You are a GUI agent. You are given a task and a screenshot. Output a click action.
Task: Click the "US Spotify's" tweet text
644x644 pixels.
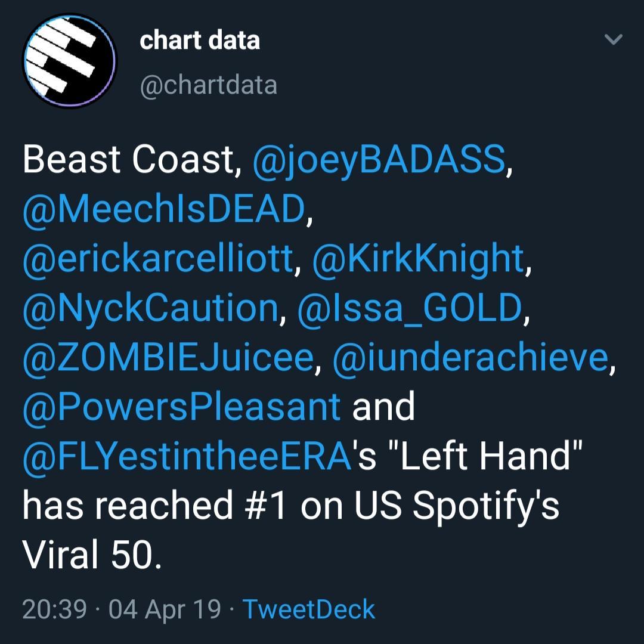click(456, 506)
